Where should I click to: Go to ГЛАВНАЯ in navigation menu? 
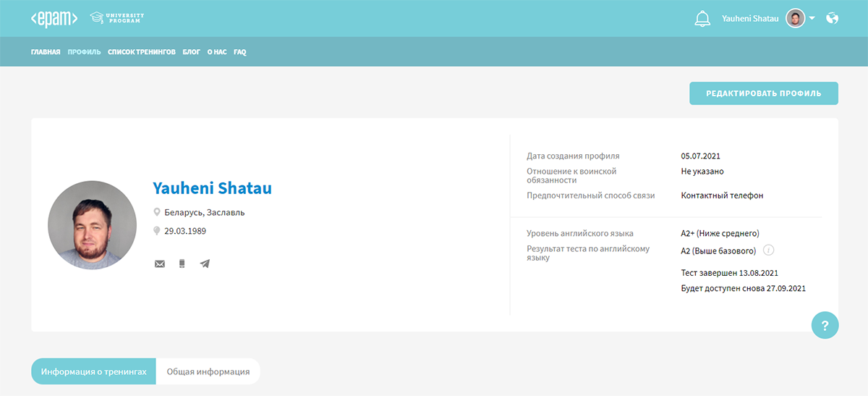tap(46, 52)
